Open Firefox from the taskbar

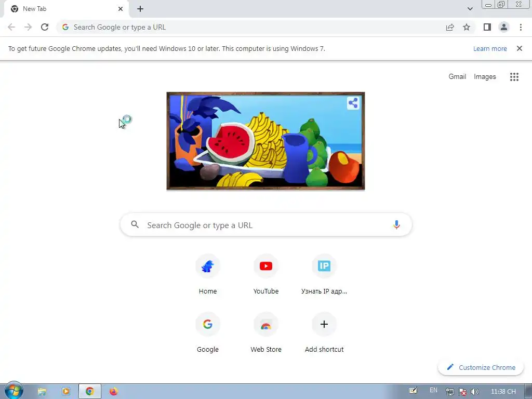(114, 392)
